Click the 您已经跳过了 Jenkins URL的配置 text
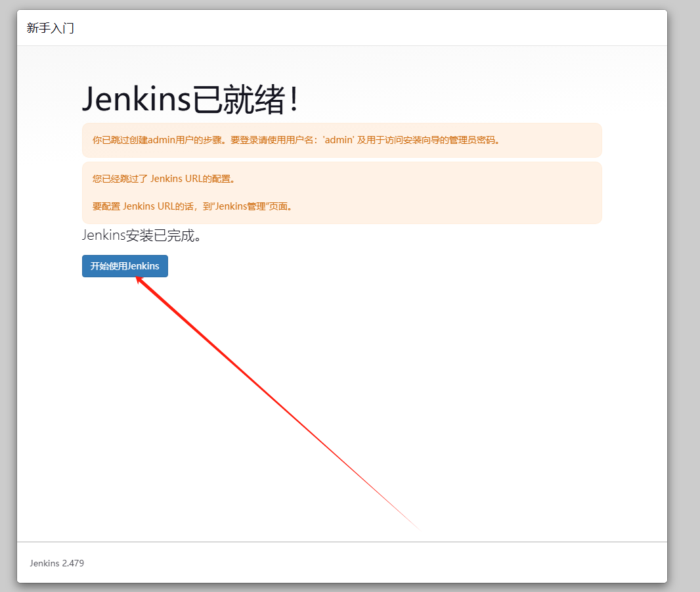 tap(164, 179)
